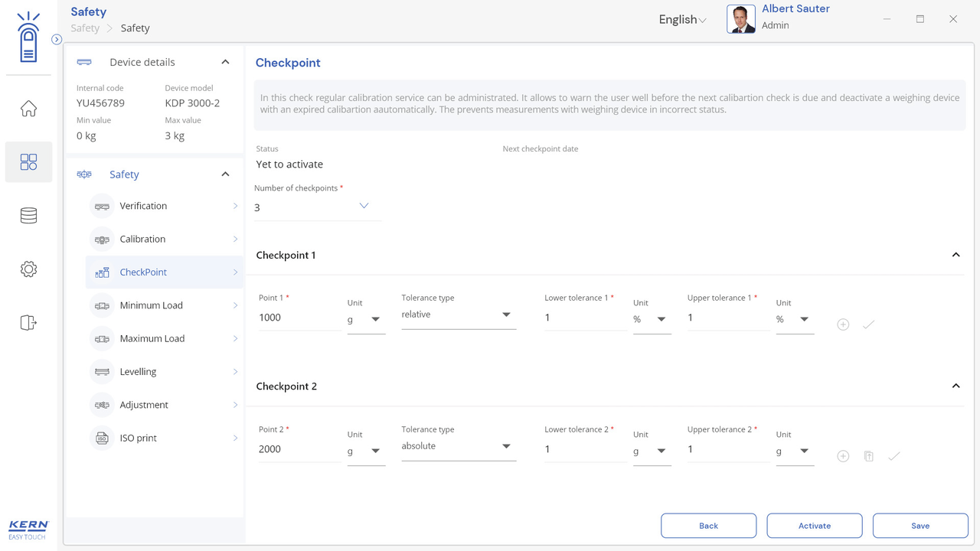Open Tolerance type dropdown for Checkpoint 1
Viewport: 980px width, 551px height.
point(458,315)
